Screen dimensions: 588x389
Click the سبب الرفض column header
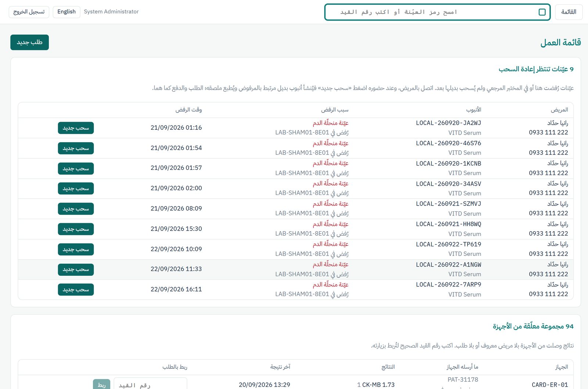pyautogui.click(x=335, y=110)
